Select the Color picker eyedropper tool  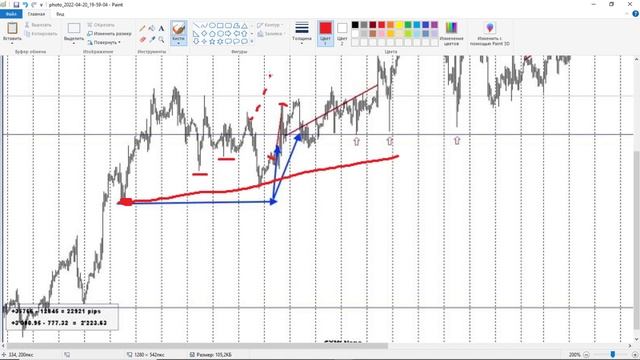click(x=152, y=39)
